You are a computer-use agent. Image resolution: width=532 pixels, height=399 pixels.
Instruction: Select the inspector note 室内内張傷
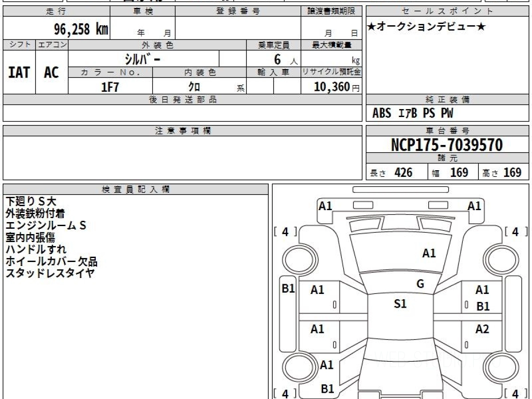tap(30, 238)
